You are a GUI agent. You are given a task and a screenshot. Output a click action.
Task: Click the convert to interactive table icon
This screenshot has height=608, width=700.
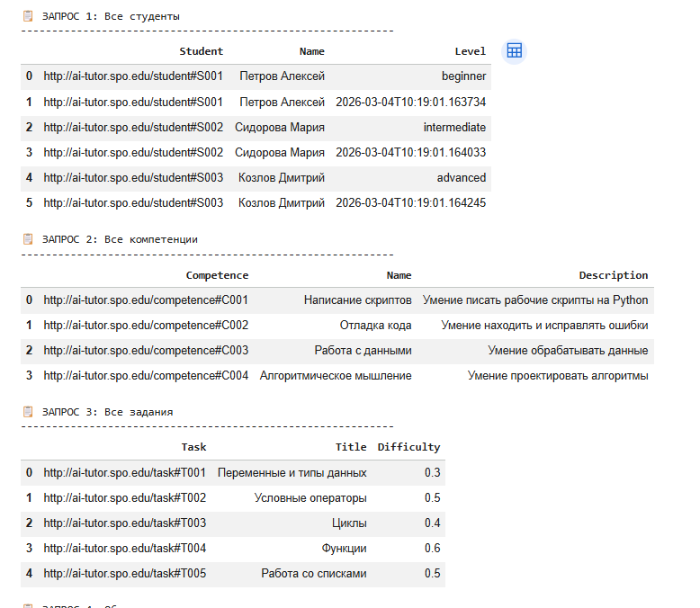point(514,51)
